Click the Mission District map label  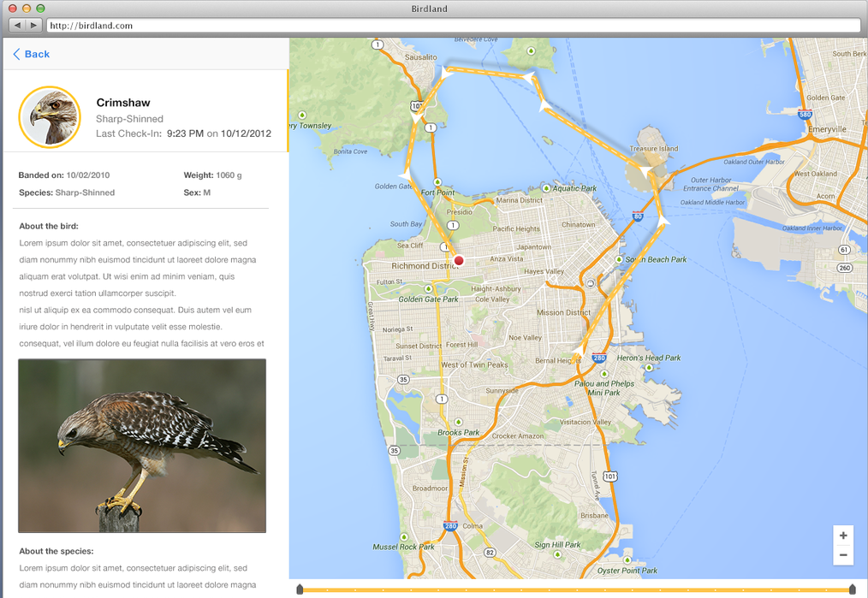[x=563, y=312]
